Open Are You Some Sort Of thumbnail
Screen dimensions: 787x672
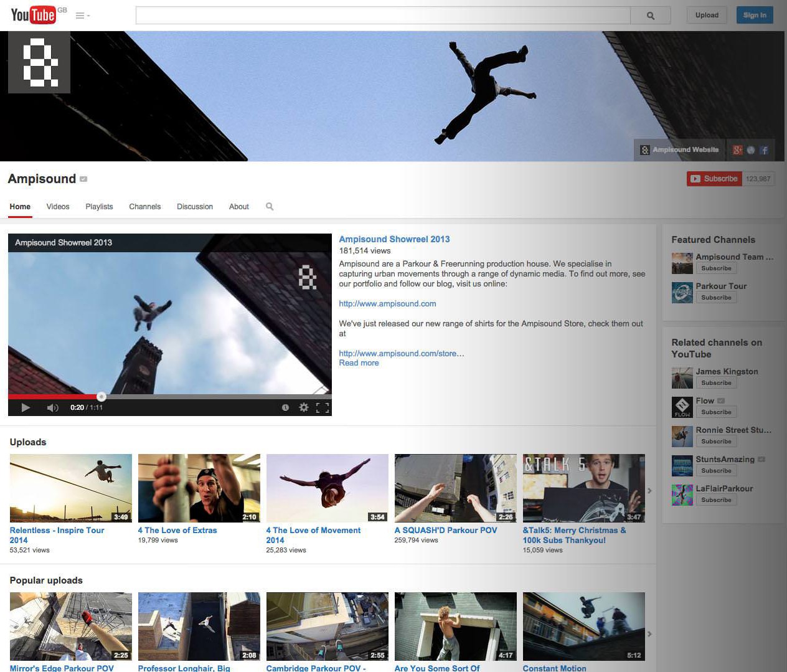pyautogui.click(x=456, y=627)
